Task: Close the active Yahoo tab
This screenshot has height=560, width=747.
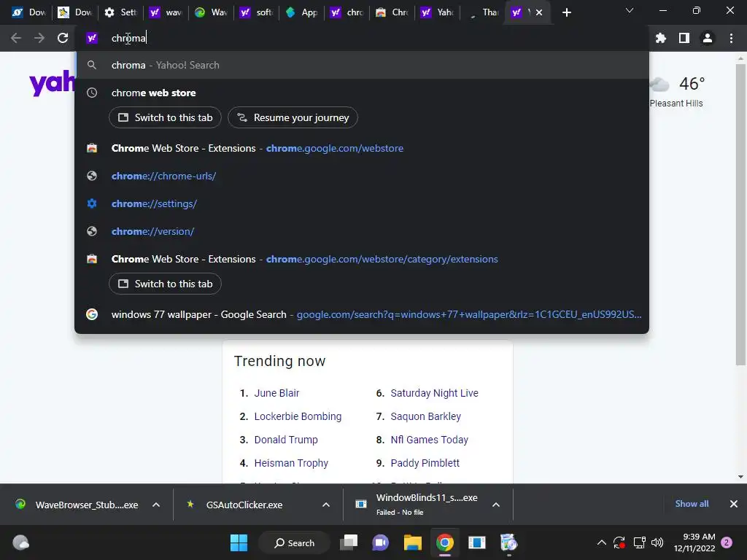Action: pyautogui.click(x=539, y=12)
